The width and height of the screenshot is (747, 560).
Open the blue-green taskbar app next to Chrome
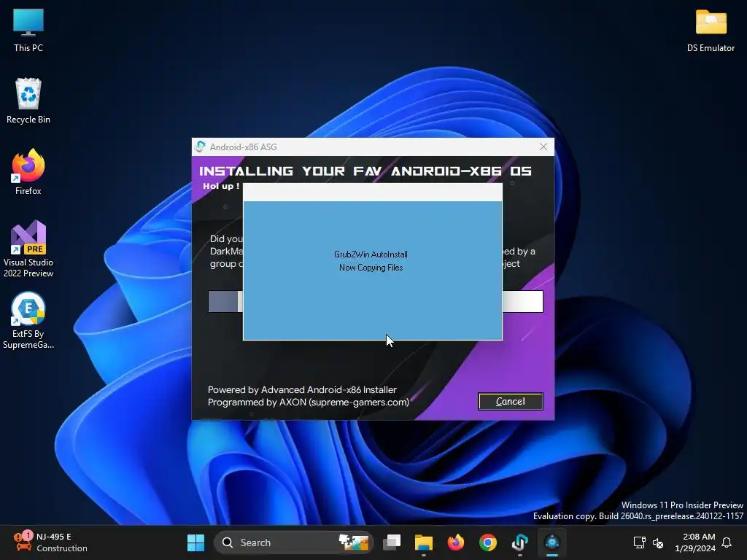click(x=519, y=542)
